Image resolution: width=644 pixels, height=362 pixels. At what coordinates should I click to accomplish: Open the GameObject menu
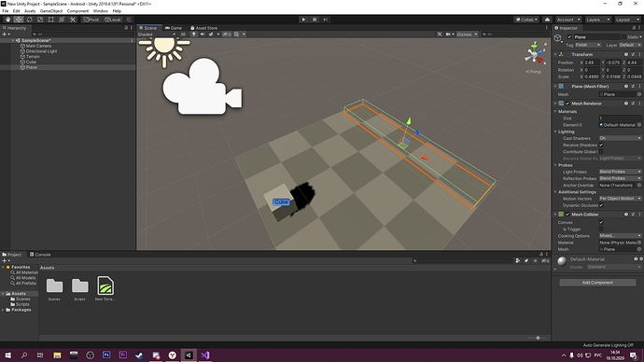pyautogui.click(x=51, y=11)
